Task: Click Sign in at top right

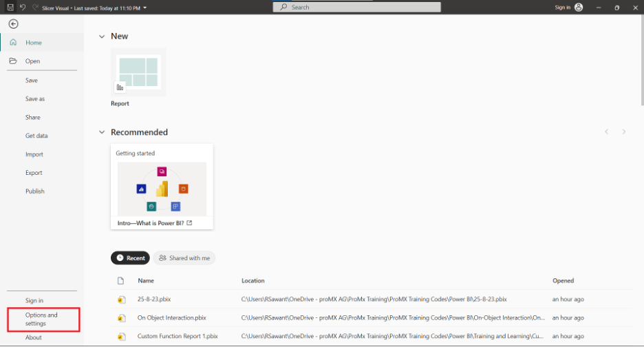Action: [x=562, y=8]
